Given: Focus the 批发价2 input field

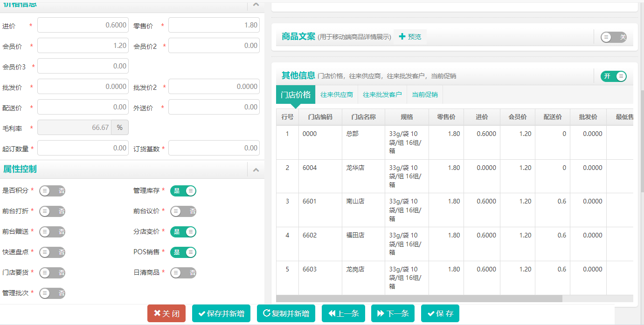Looking at the screenshot, I should [x=214, y=87].
